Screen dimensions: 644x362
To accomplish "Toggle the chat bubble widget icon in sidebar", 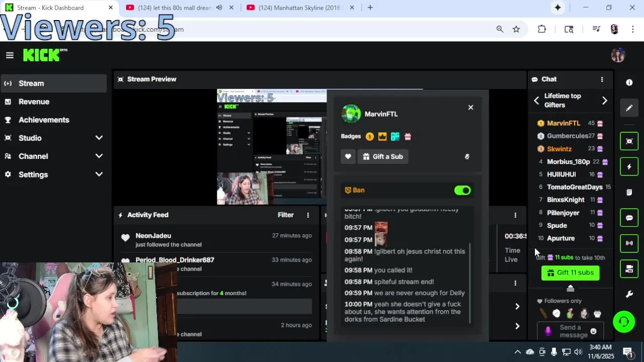I will tap(629, 218).
